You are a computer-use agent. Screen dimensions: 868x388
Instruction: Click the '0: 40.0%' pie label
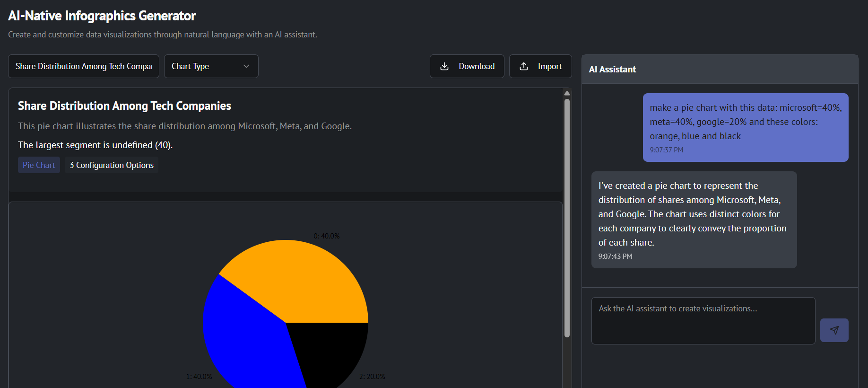pyautogui.click(x=327, y=236)
